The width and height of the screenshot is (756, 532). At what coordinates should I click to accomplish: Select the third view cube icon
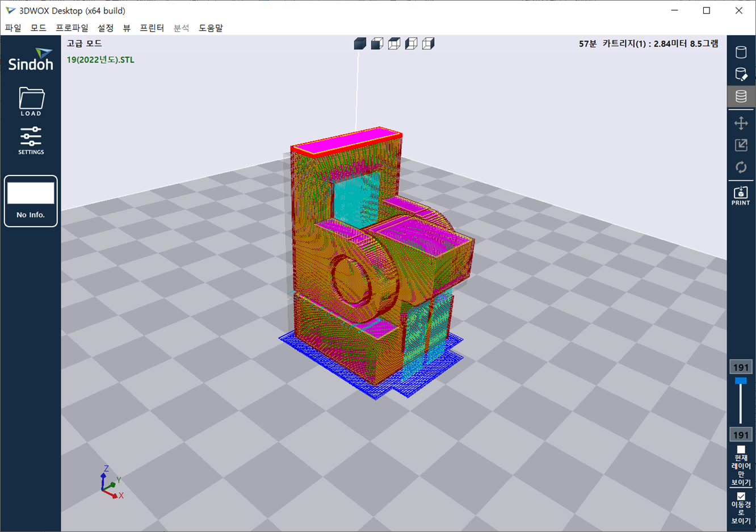coord(394,44)
